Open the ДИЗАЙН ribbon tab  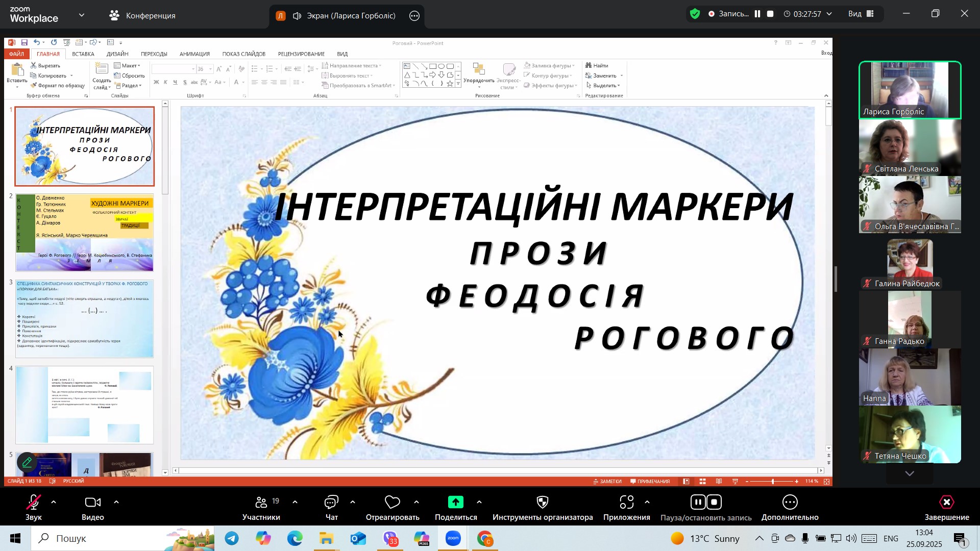coord(117,54)
